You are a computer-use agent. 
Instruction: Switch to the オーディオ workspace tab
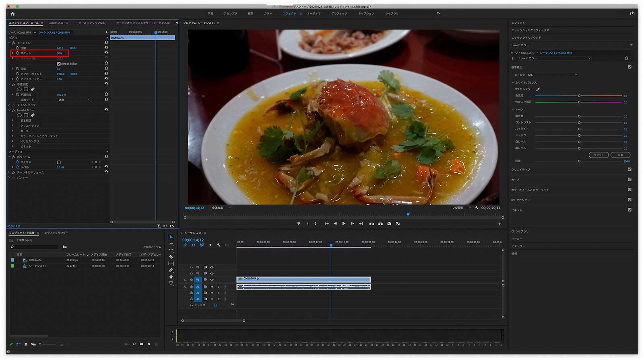(x=314, y=14)
